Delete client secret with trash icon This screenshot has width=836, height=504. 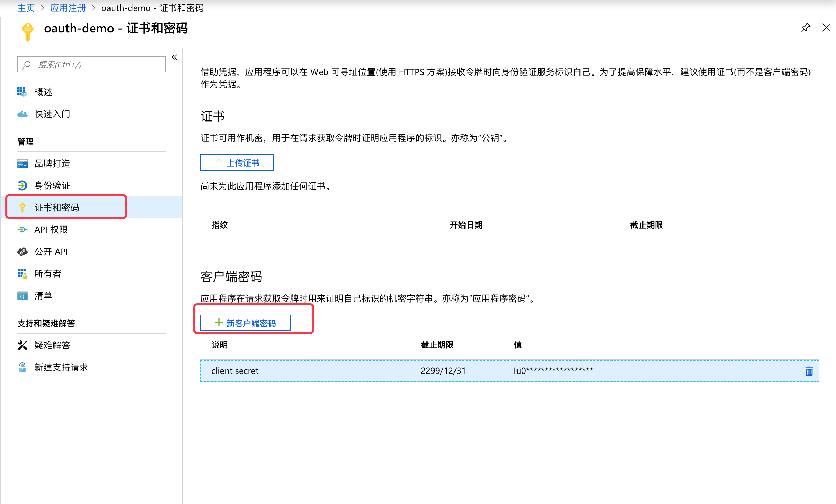[809, 371]
